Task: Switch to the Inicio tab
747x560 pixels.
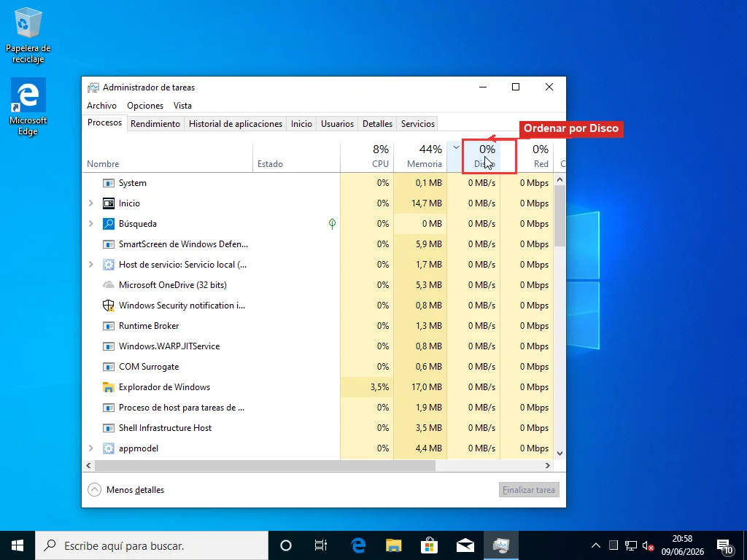Action: (x=301, y=124)
